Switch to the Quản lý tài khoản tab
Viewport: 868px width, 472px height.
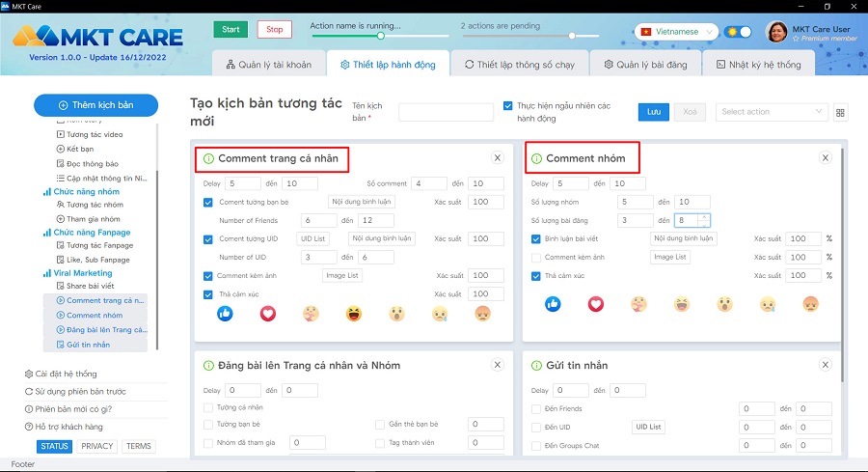click(268, 65)
